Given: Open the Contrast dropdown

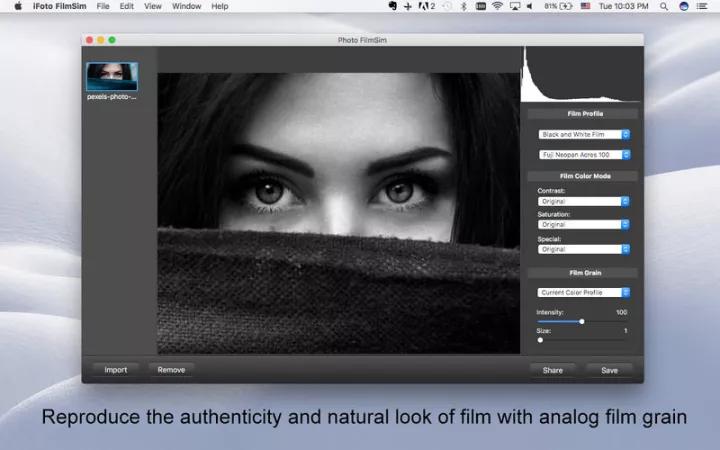Looking at the screenshot, I should pyautogui.click(x=583, y=201).
